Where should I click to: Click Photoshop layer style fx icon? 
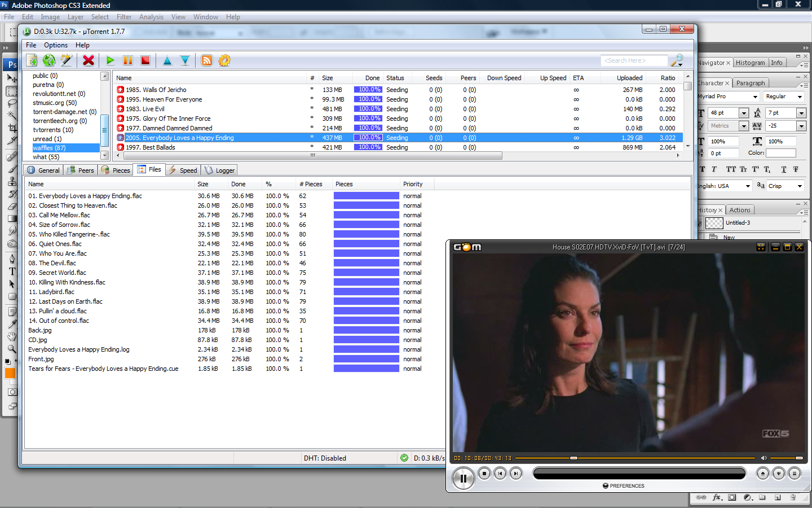click(x=717, y=497)
